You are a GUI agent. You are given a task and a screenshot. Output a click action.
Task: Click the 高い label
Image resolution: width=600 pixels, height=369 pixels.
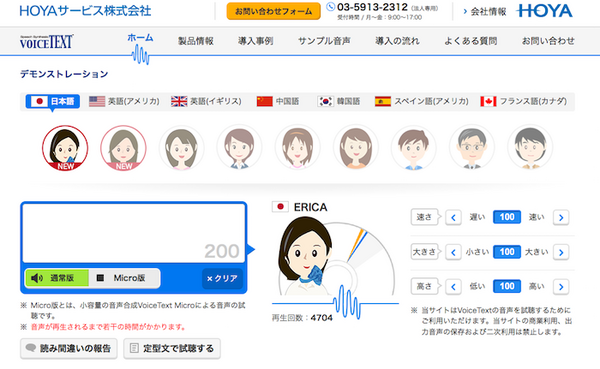536,286
